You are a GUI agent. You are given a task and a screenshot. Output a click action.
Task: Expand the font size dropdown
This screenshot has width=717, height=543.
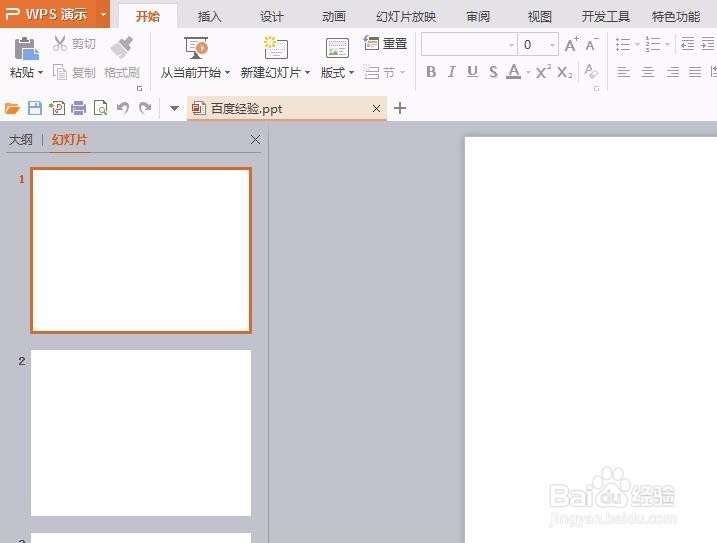click(x=552, y=44)
